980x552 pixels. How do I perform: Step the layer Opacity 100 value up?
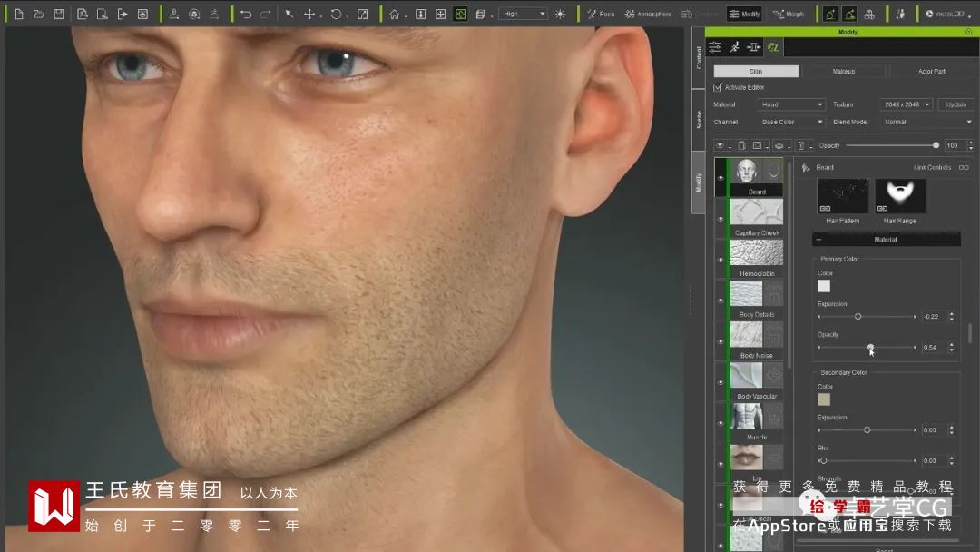click(x=971, y=143)
